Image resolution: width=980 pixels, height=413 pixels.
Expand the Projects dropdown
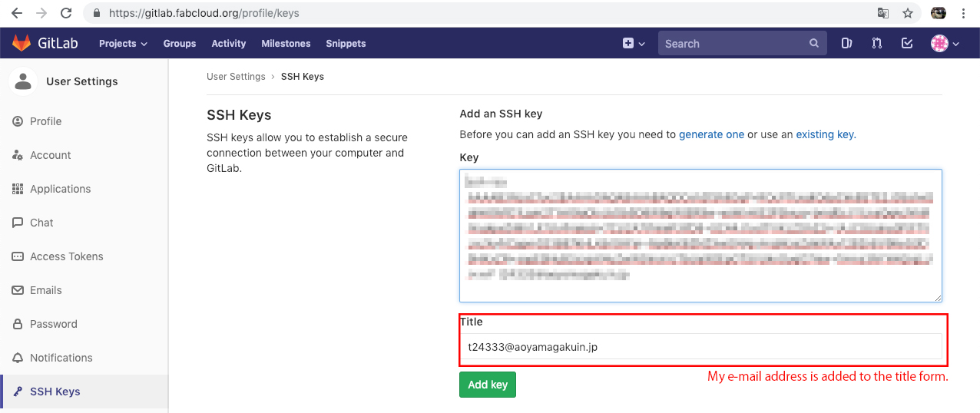point(123,44)
